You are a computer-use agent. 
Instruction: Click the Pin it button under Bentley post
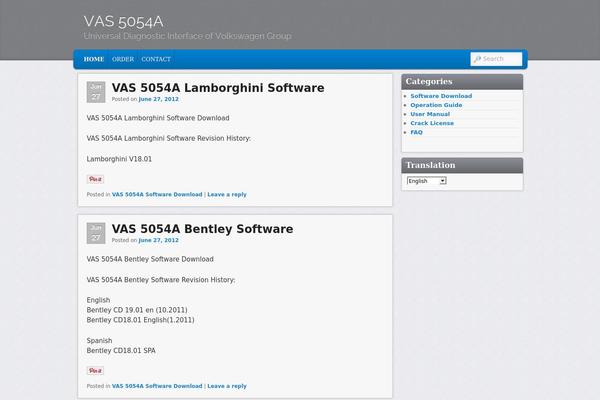(95, 371)
